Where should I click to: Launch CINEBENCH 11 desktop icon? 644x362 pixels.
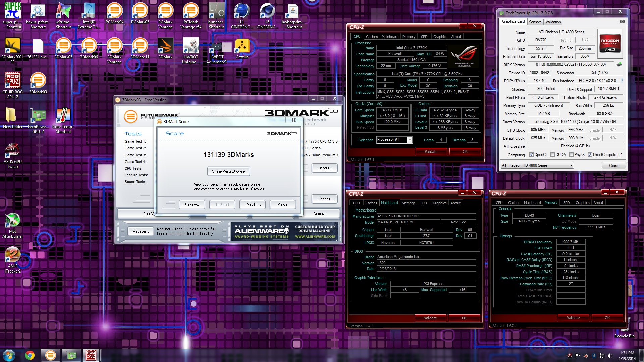tap(242, 15)
